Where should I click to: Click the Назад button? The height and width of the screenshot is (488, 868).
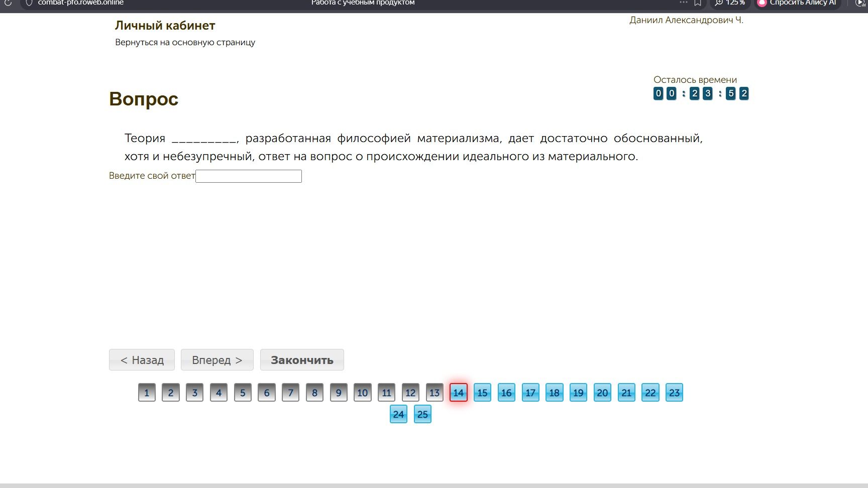click(x=142, y=360)
